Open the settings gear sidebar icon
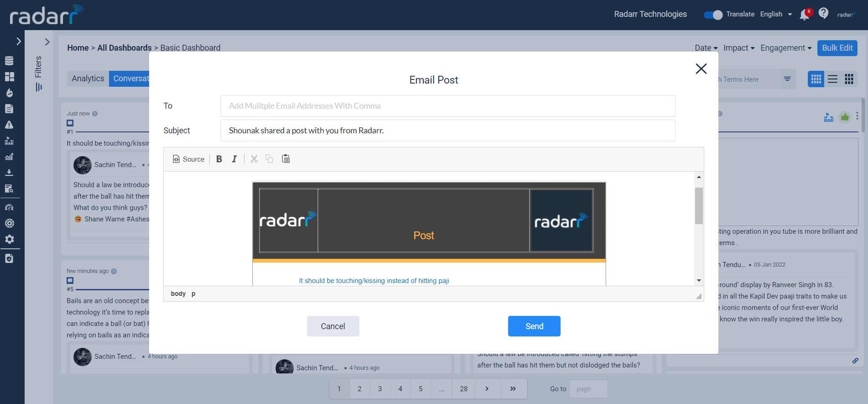Screen dimensions: 868x404 9,239
